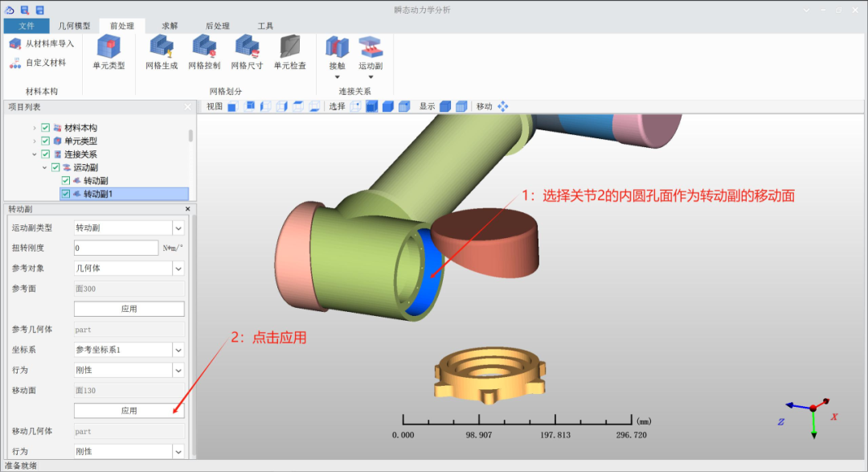Collapse the 运动副 tree node

[x=44, y=167]
